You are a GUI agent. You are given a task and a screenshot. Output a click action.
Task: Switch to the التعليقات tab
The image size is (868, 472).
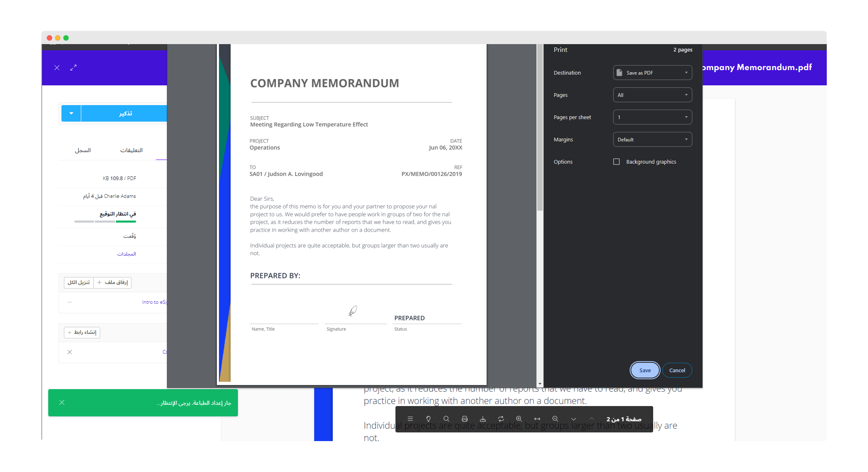pos(131,150)
